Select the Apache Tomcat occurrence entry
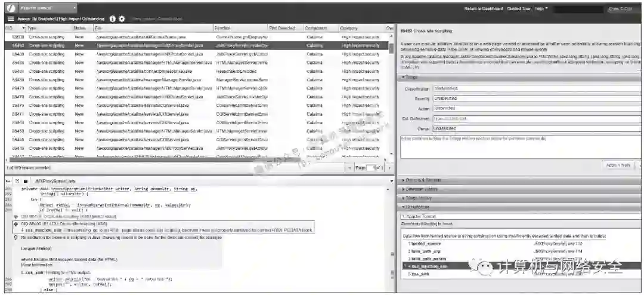 (521, 216)
